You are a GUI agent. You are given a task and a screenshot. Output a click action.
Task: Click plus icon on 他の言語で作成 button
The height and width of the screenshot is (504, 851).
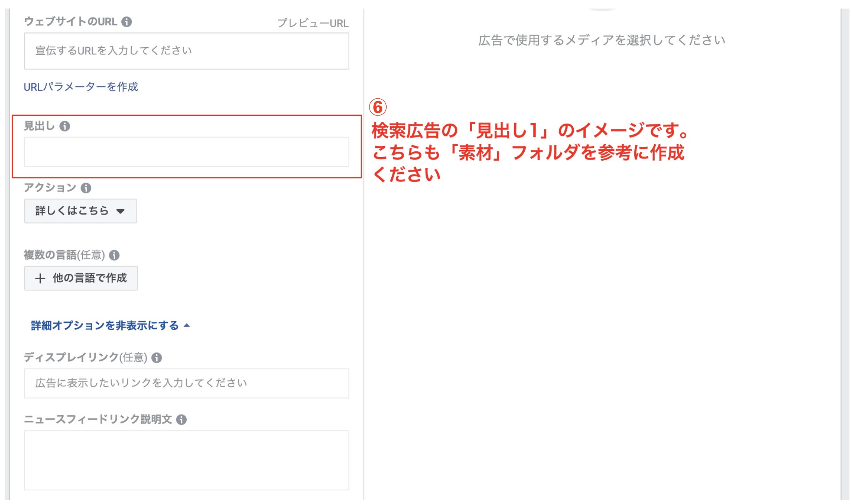click(x=40, y=278)
